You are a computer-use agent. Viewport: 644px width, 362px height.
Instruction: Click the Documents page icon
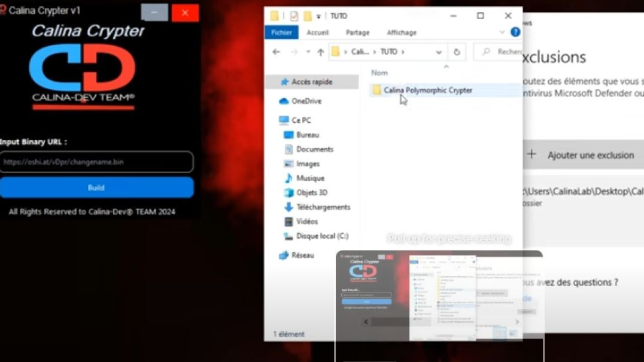click(x=288, y=149)
